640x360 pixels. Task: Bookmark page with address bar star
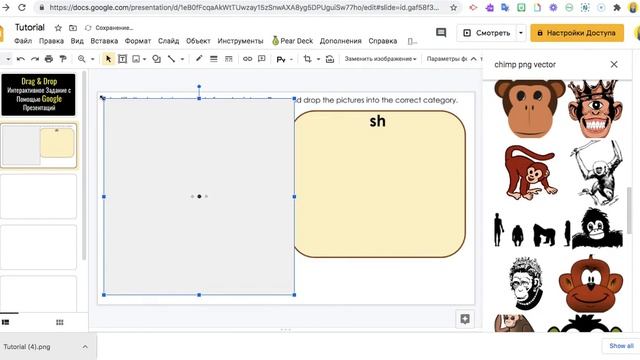pyautogui.click(x=453, y=7)
